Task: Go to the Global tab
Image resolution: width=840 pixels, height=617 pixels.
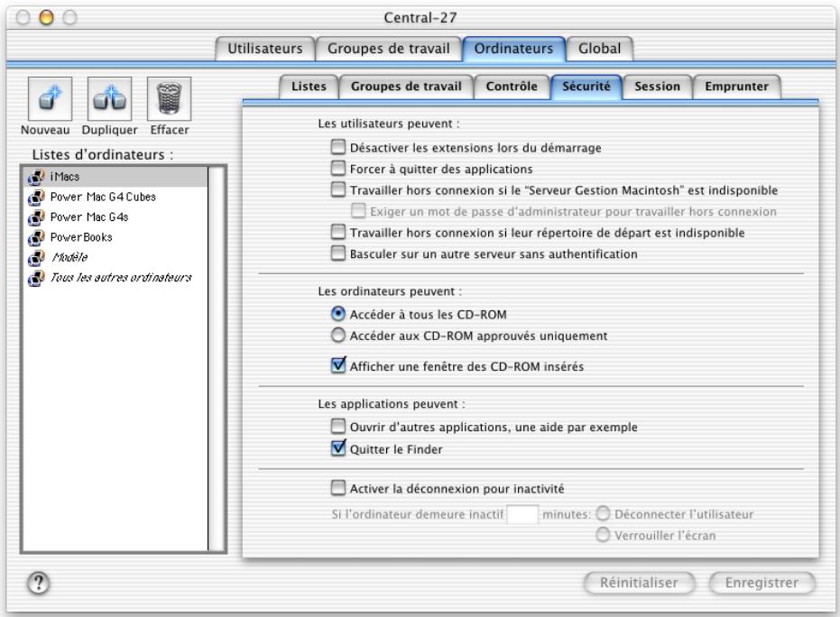Action: click(x=599, y=49)
